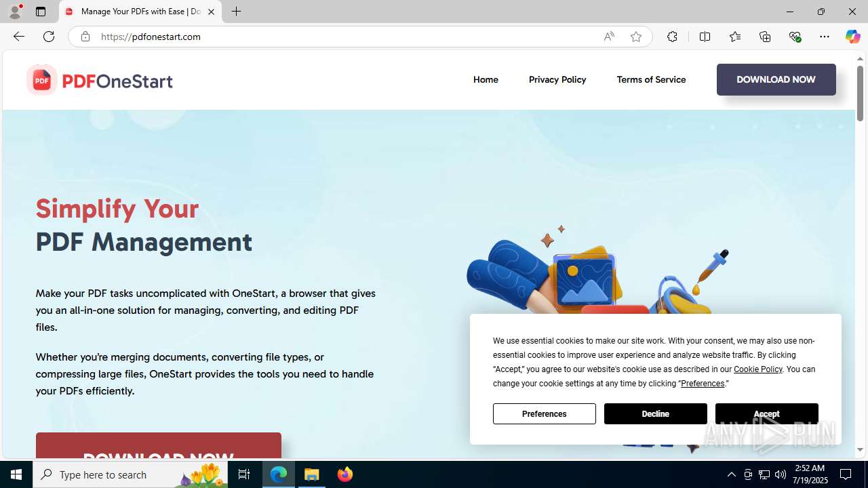The image size is (868, 488).
Task: Switch to Edge in taskbar
Action: [x=279, y=474]
